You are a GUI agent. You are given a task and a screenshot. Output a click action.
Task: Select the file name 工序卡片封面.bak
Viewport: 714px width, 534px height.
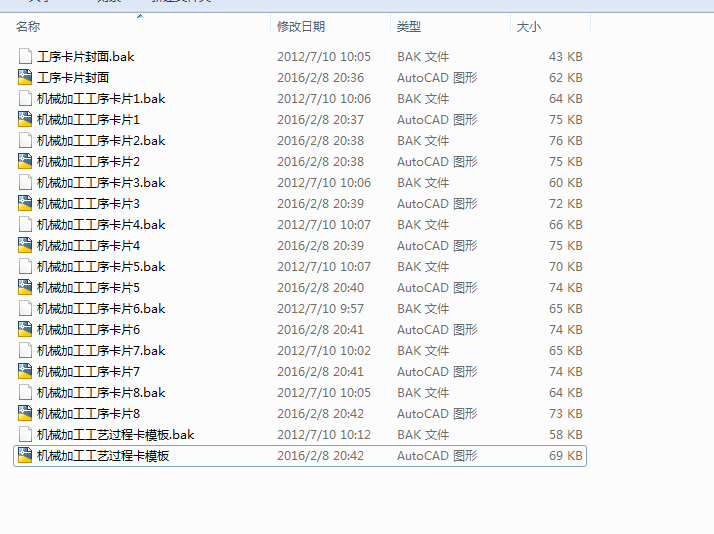pyautogui.click(x=86, y=56)
